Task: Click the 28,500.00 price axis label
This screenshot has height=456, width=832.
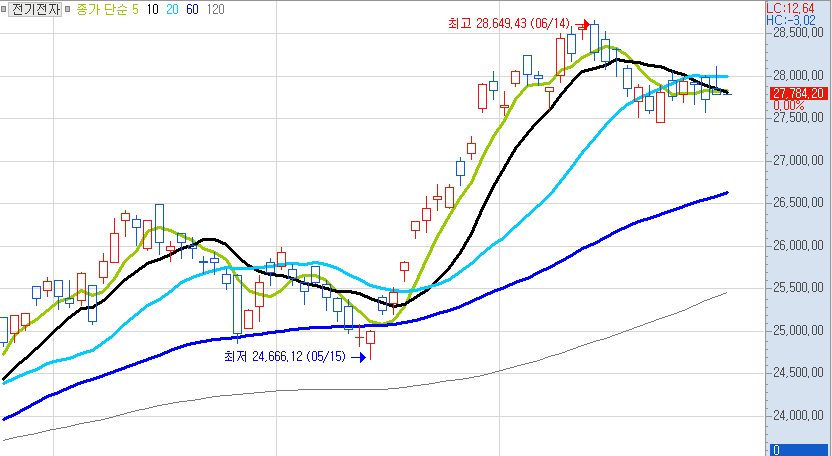Action: (x=799, y=33)
